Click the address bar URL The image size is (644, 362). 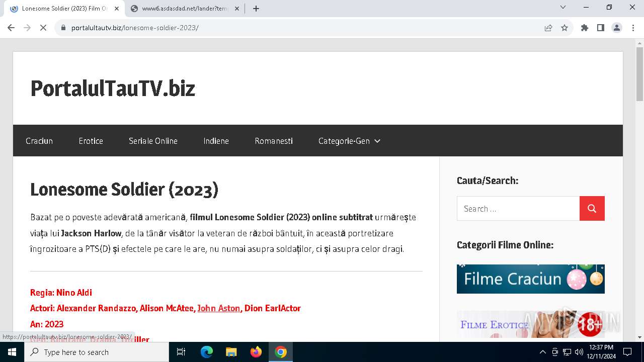click(x=135, y=28)
